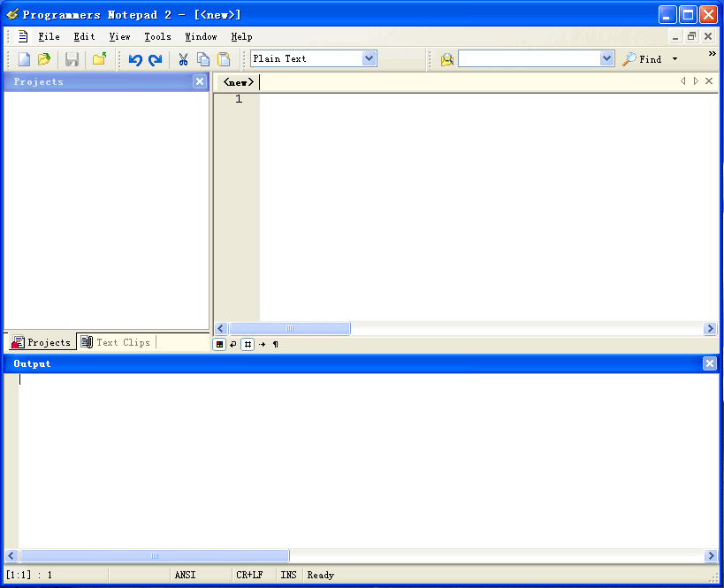Click the application icon in title bar
This screenshot has height=588, width=724.
click(x=12, y=14)
